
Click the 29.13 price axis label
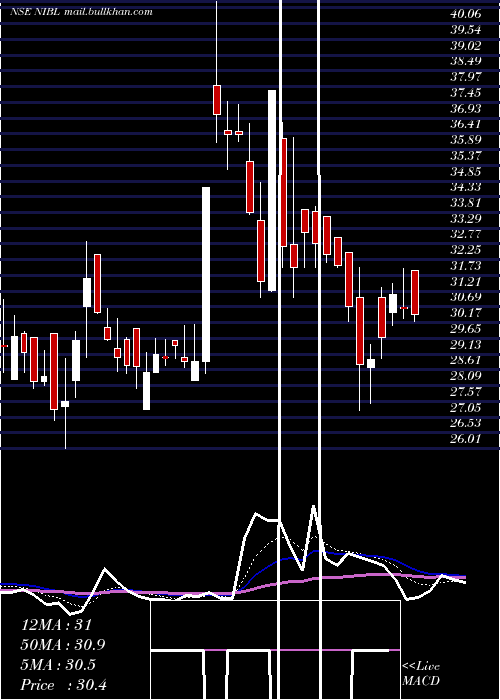pos(466,344)
